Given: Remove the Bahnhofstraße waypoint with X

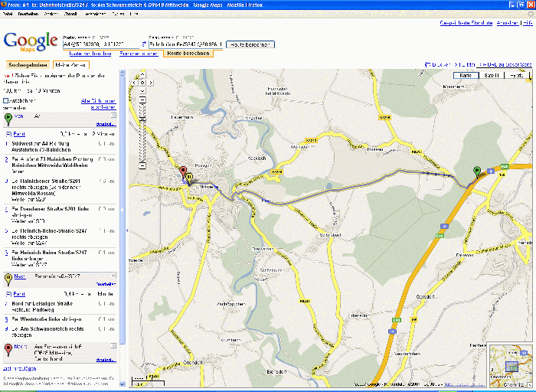Looking at the screenshot, I should point(113,276).
